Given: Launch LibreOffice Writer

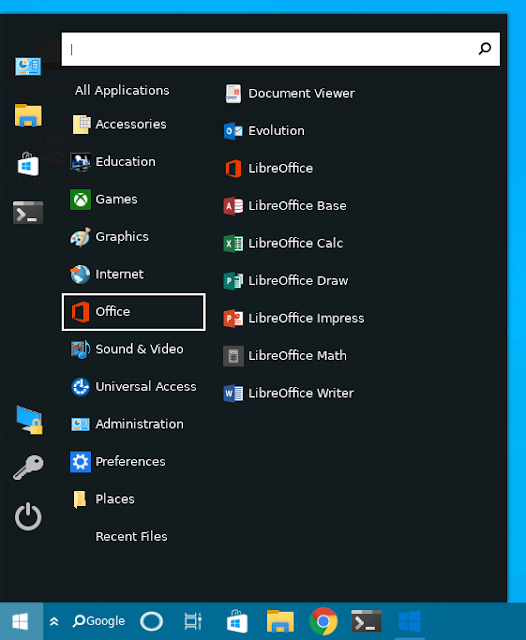Looking at the screenshot, I should click(x=289, y=393).
